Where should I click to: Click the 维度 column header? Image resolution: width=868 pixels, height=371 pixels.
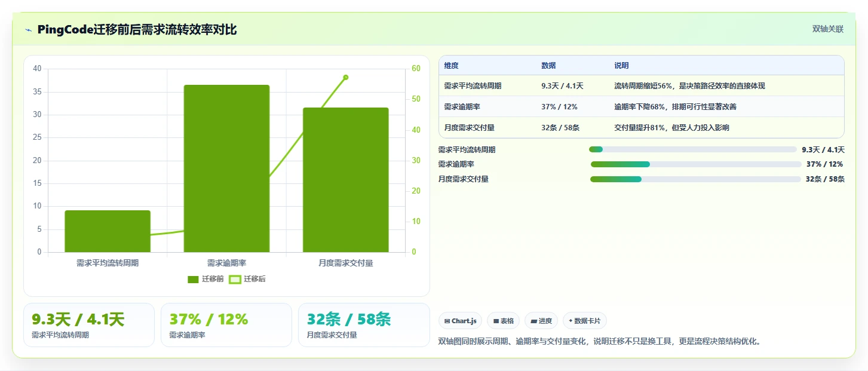pos(451,66)
